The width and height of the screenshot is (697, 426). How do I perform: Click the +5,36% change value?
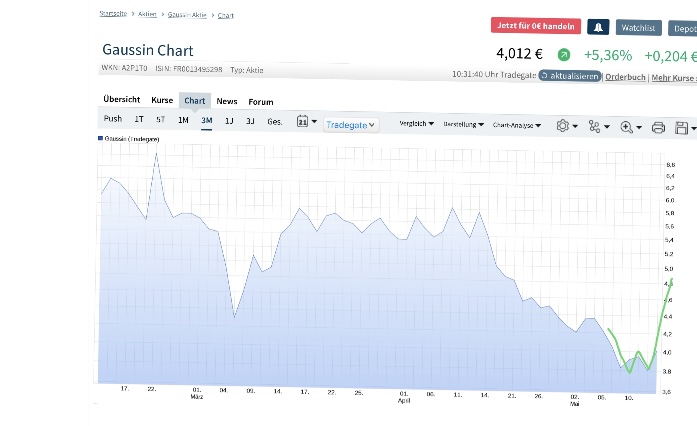click(x=608, y=55)
